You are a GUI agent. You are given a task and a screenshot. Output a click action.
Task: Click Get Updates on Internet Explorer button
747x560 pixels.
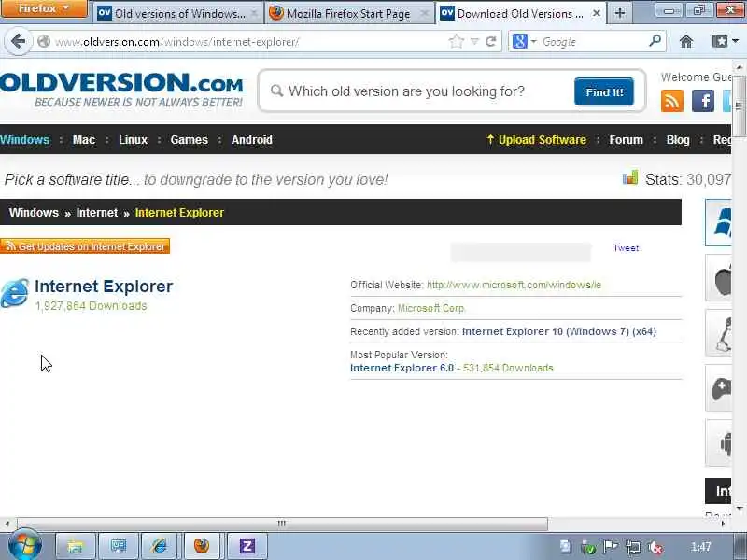[x=85, y=246]
